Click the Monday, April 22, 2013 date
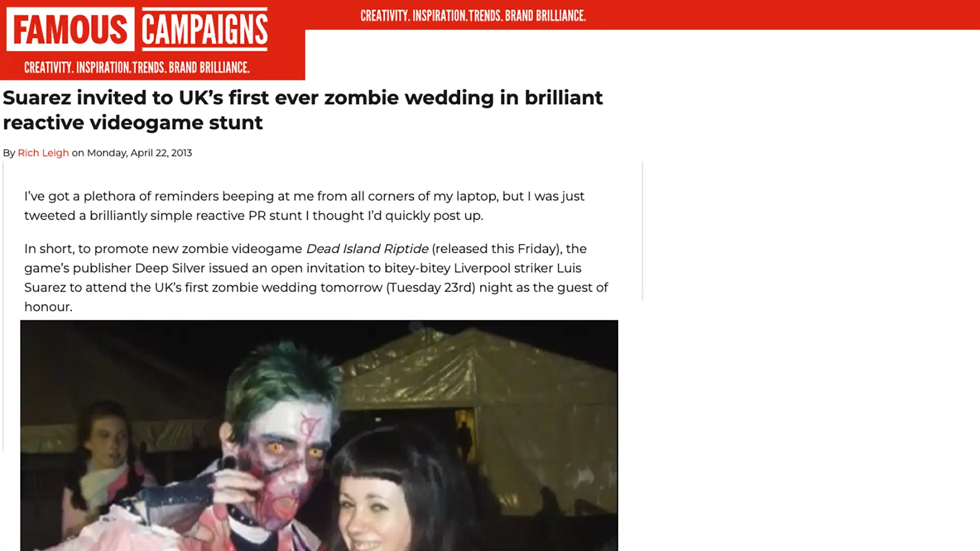The width and height of the screenshot is (980, 551). pyautogui.click(x=139, y=153)
